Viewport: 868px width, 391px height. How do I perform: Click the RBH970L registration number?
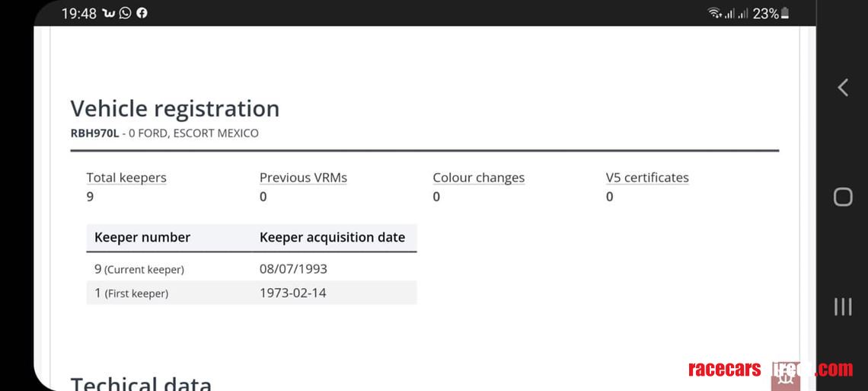coord(94,133)
